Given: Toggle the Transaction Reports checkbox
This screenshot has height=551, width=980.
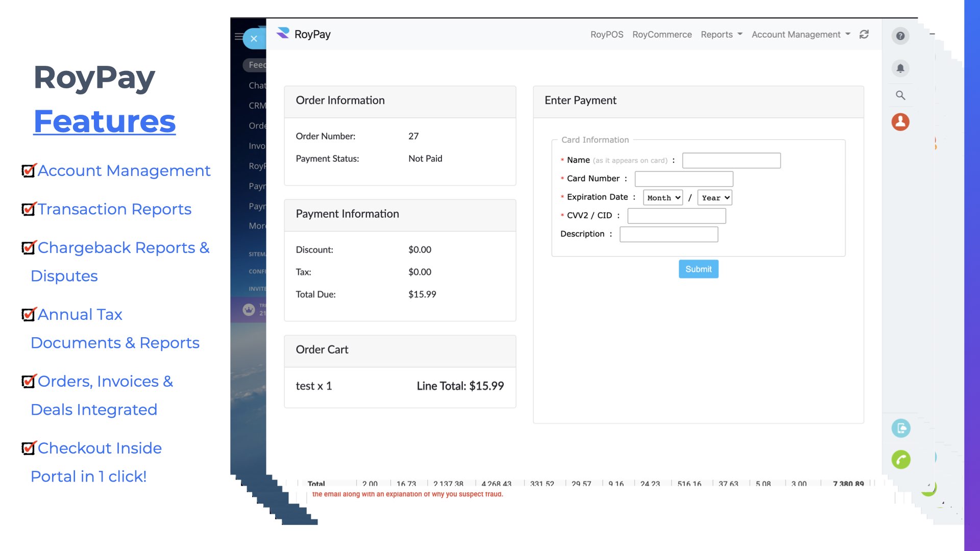Looking at the screenshot, I should pyautogui.click(x=29, y=209).
